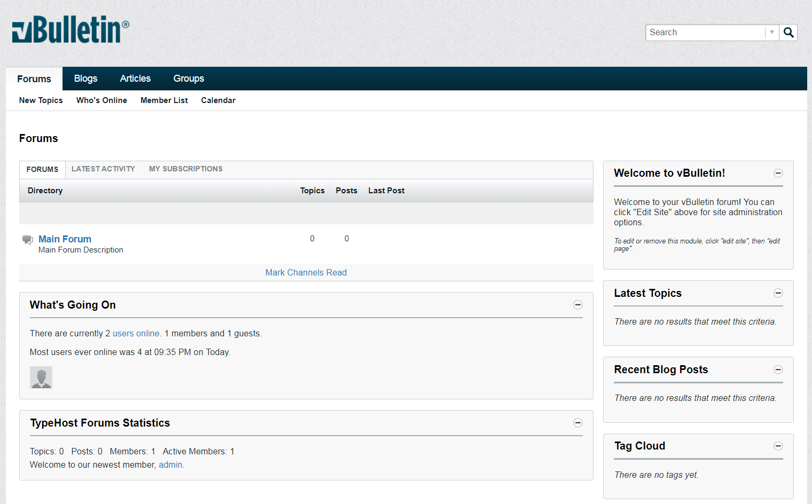Open the MY SUBSCRIPTIONS tab
The width and height of the screenshot is (812, 504).
point(185,169)
